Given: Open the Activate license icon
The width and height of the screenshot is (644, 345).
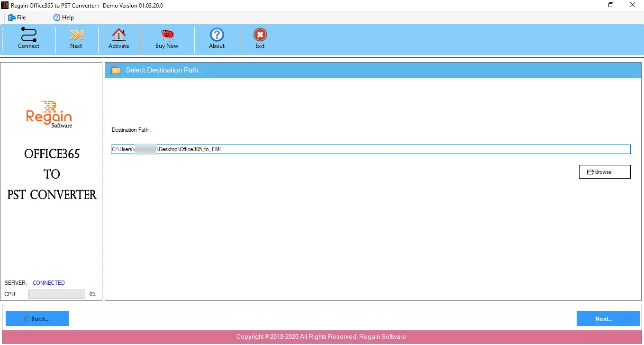Looking at the screenshot, I should (x=118, y=35).
